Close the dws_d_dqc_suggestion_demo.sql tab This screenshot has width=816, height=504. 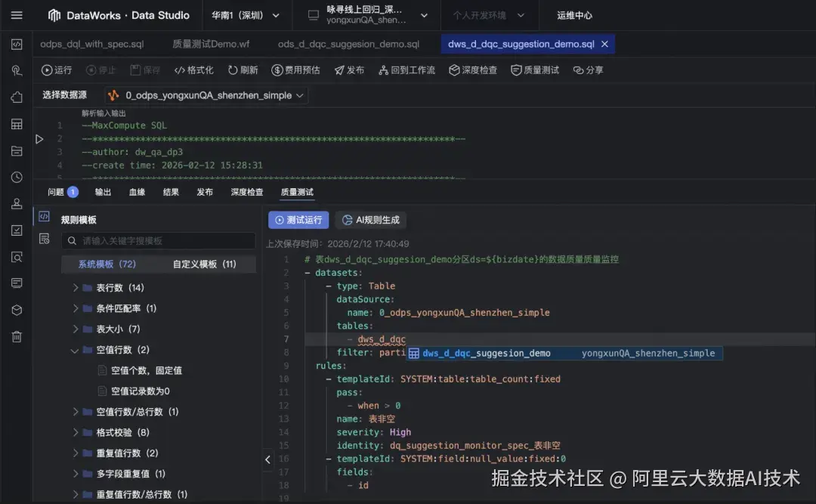pos(604,45)
